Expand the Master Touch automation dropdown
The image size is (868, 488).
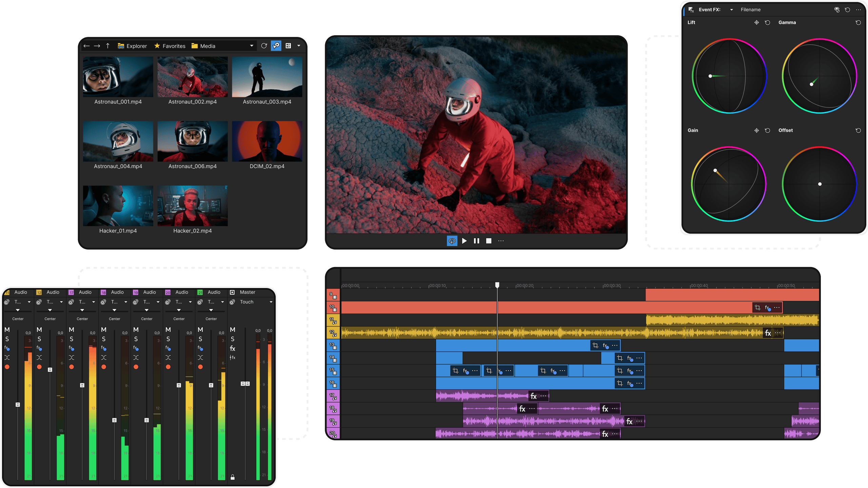271,302
